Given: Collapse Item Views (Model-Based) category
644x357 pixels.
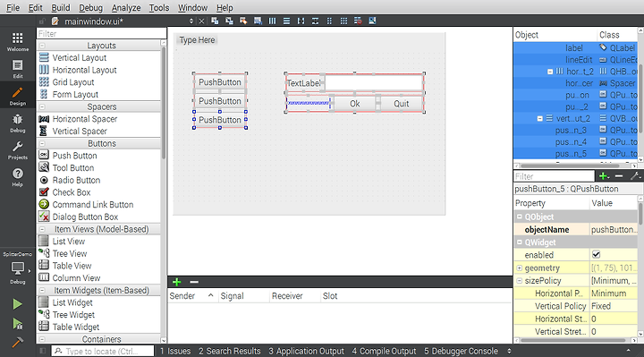Looking at the screenshot, I should tap(42, 229).
